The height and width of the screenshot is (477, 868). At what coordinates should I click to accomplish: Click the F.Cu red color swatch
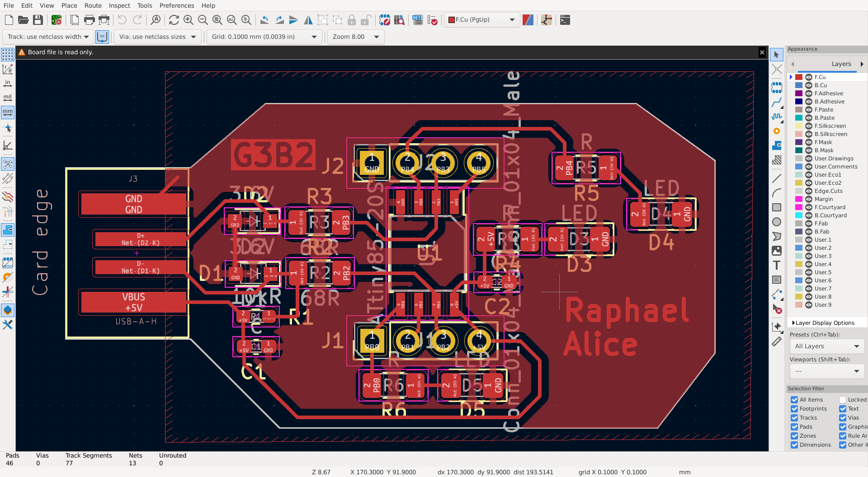coord(799,77)
